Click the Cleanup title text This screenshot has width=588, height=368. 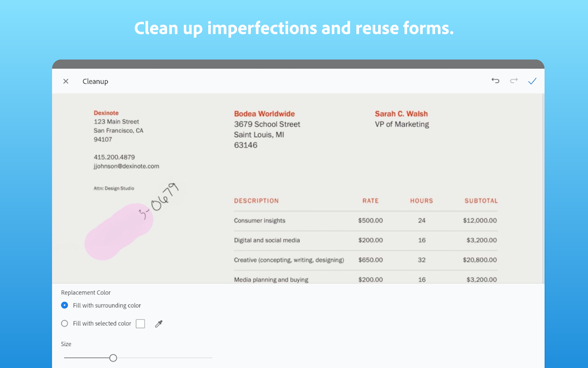click(95, 81)
